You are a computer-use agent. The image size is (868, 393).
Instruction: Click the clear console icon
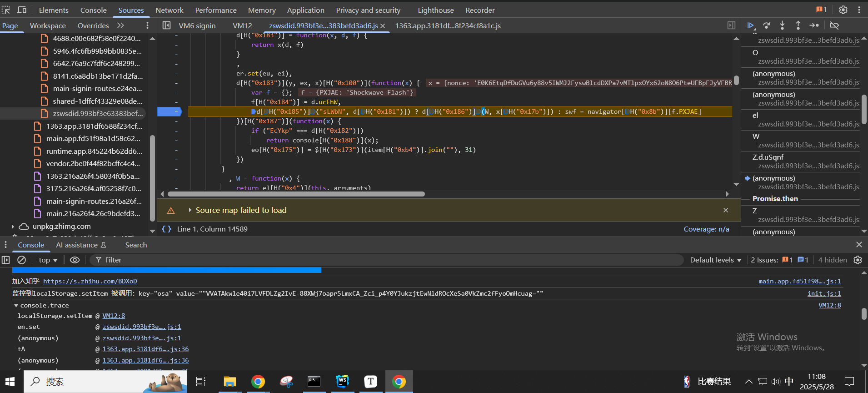coord(21,260)
